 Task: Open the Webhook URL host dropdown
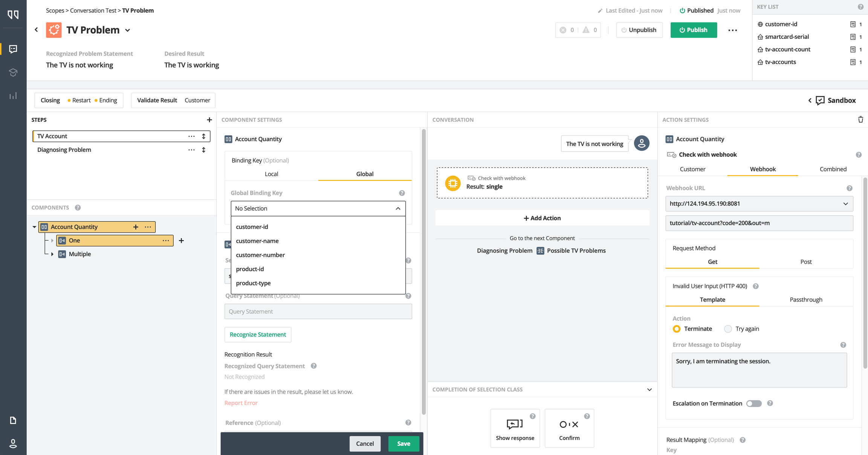pyautogui.click(x=845, y=204)
